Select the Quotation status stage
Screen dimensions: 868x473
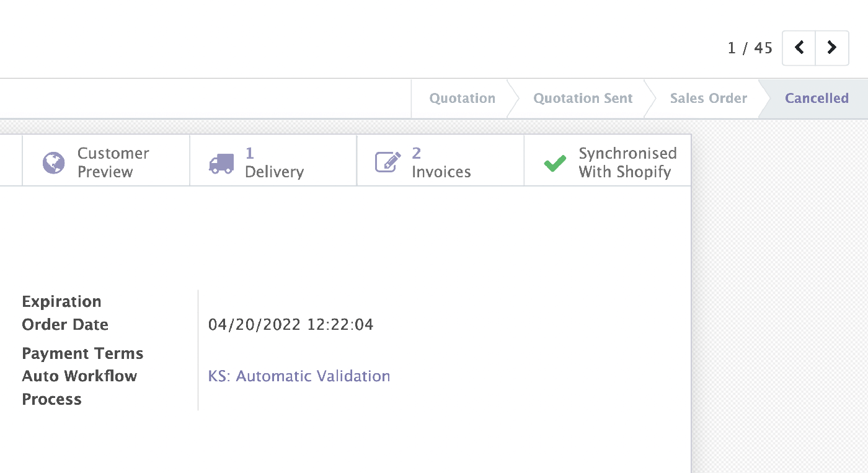pyautogui.click(x=463, y=99)
